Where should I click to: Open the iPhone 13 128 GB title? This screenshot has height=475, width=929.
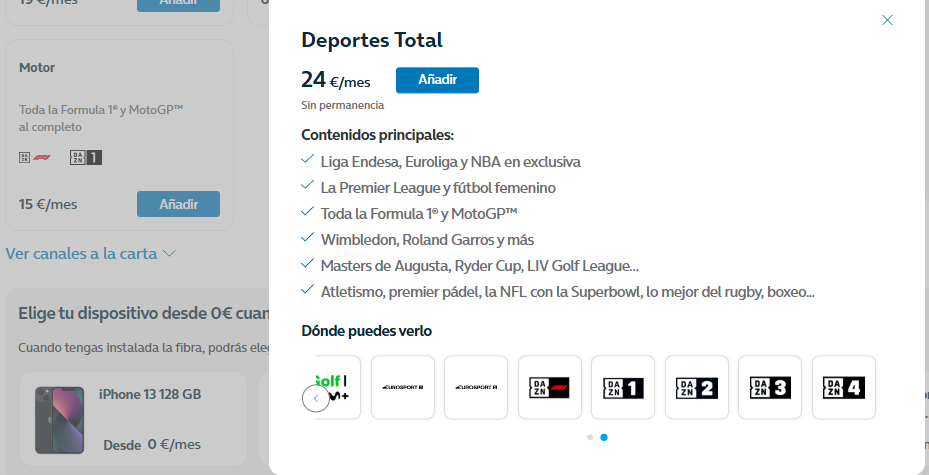coord(150,394)
